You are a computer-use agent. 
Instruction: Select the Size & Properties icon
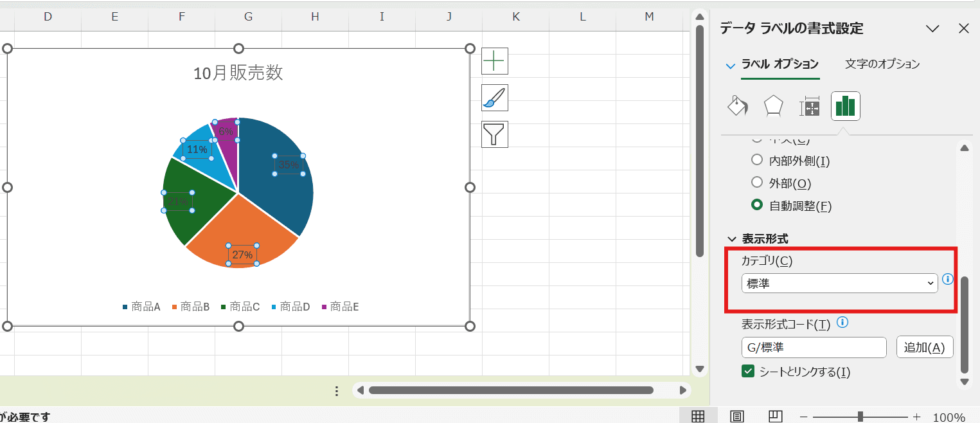[810, 107]
